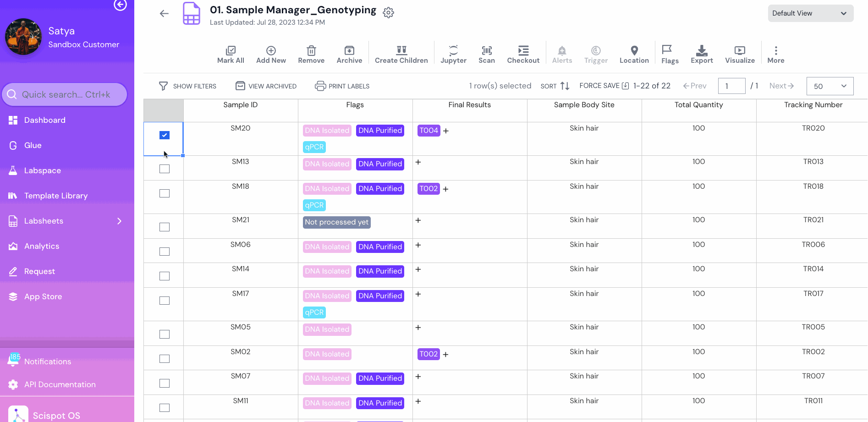Open Request in the sidebar
Screen dimensions: 868x422
click(39, 271)
